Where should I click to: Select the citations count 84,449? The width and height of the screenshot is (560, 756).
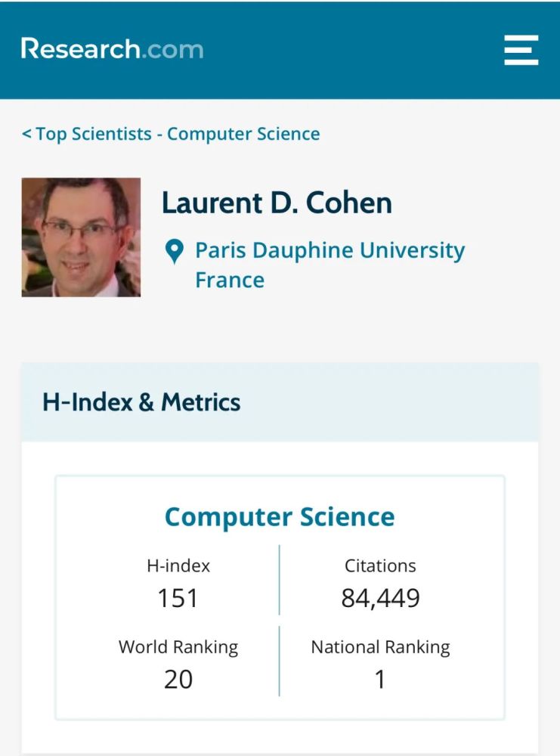pos(380,598)
